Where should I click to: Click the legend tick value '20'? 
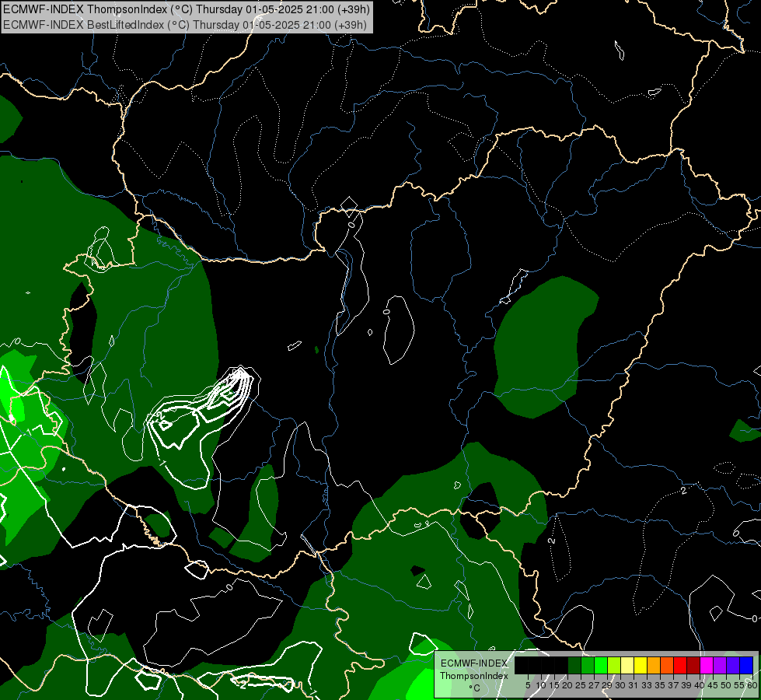pyautogui.click(x=567, y=685)
